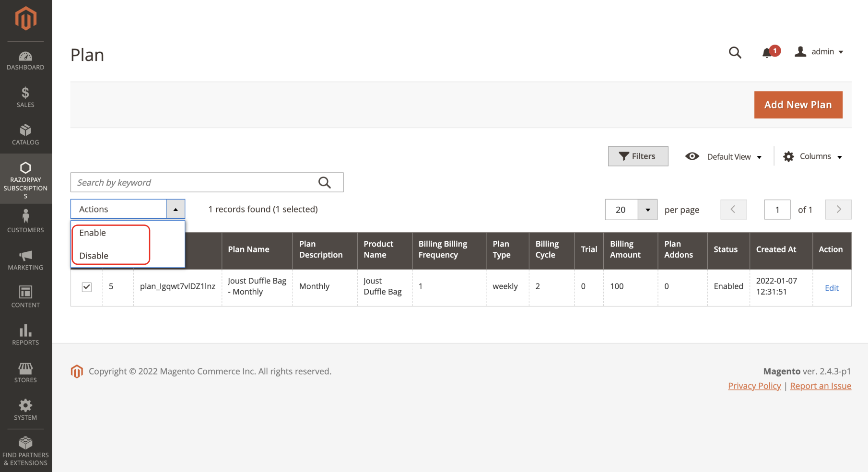Select the Sales sidebar icon
The width and height of the screenshot is (868, 472).
point(25,96)
